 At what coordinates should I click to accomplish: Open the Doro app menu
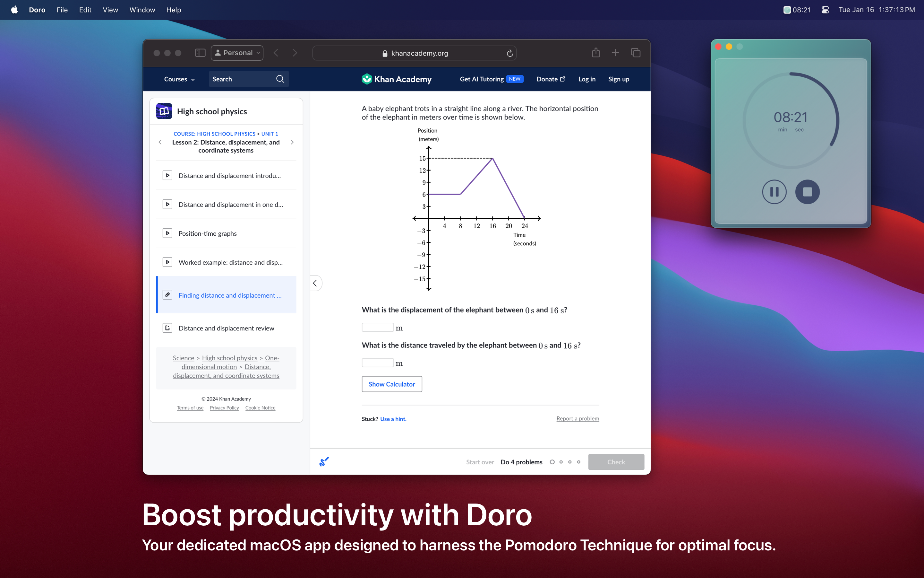pyautogui.click(x=37, y=10)
